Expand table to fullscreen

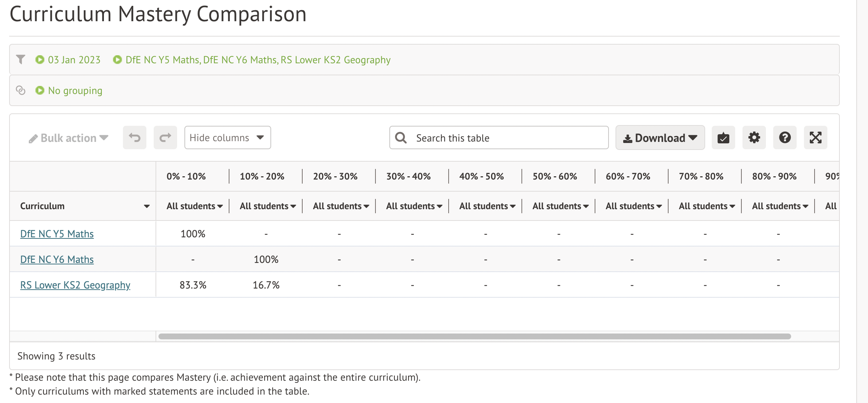815,138
